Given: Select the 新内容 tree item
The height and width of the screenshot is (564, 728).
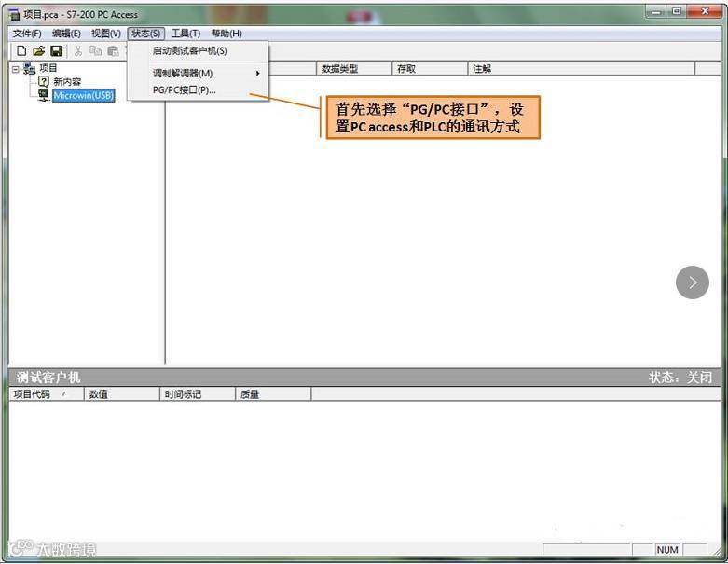Looking at the screenshot, I should coord(67,82).
